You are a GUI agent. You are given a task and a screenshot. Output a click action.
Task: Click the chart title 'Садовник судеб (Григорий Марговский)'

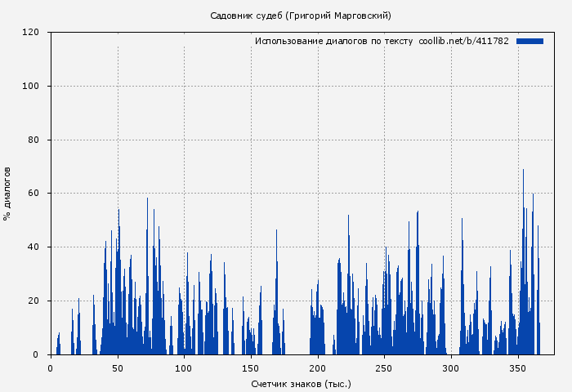pyautogui.click(x=301, y=16)
